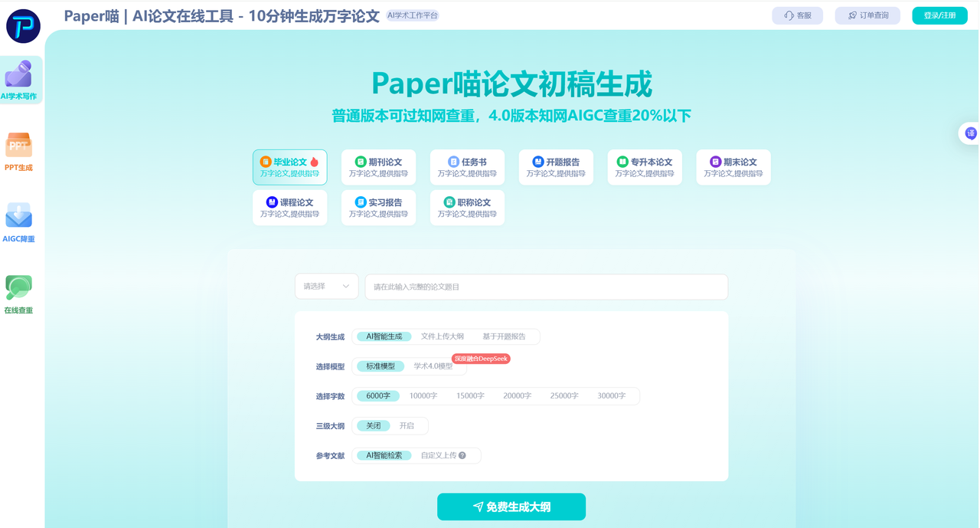Click the 登录/注册 button
Viewport: 980px width, 528px height.
pos(939,15)
